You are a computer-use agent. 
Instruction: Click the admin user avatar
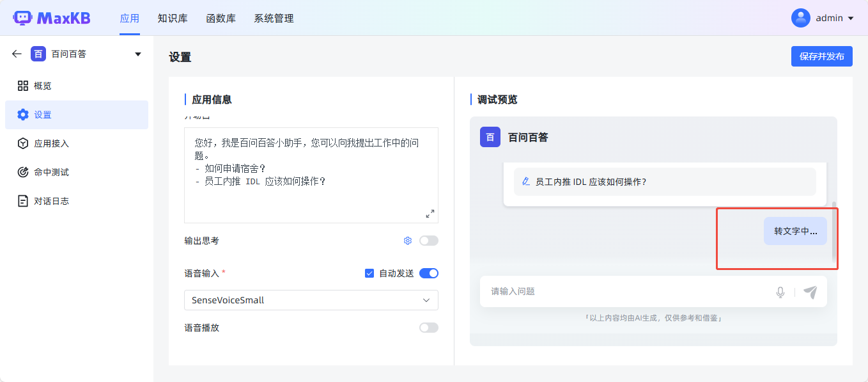[800, 18]
